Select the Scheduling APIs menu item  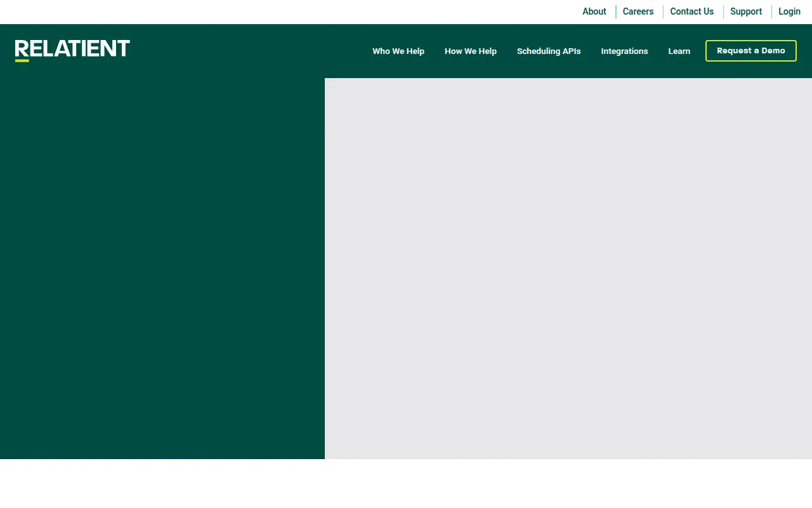pyautogui.click(x=549, y=51)
